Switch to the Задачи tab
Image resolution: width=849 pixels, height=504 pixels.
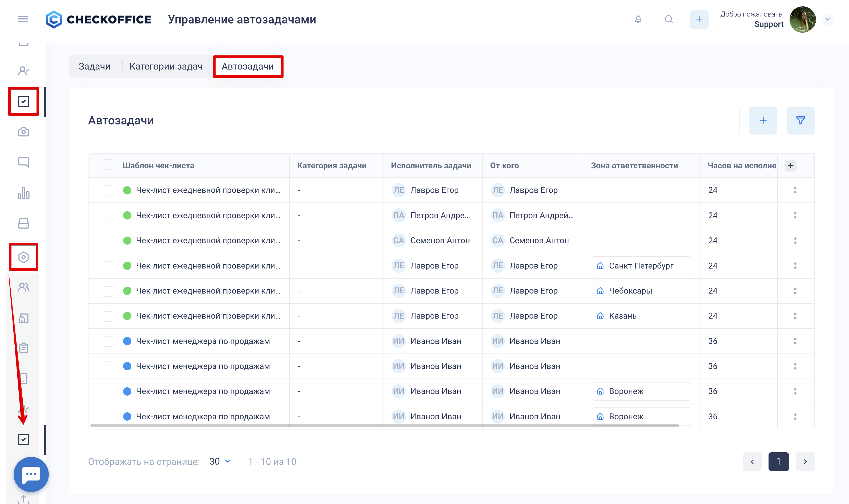(94, 66)
